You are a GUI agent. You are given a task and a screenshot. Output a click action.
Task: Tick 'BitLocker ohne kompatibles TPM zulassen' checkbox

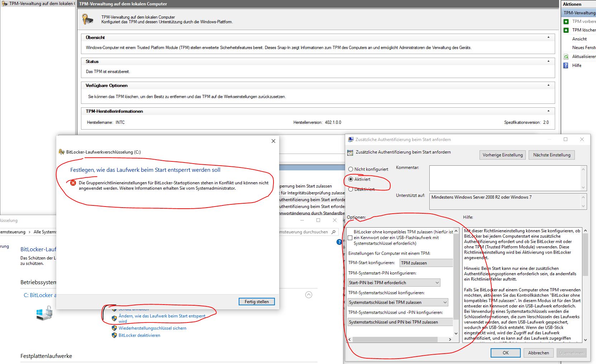point(350,238)
